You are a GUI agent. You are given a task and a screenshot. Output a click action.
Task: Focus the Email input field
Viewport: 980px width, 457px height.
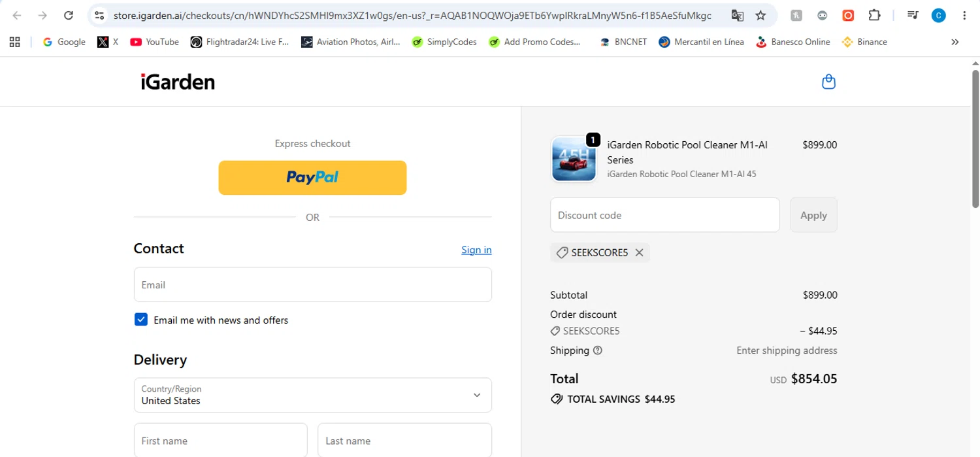click(313, 284)
